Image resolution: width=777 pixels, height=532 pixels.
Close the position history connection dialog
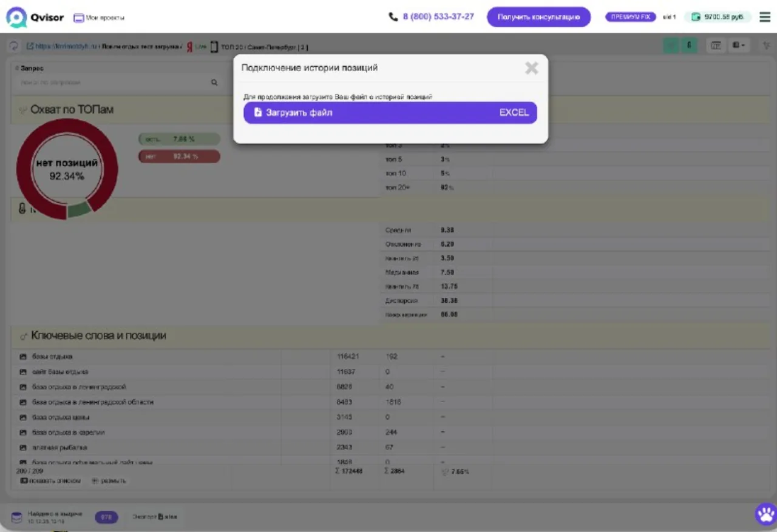click(531, 68)
